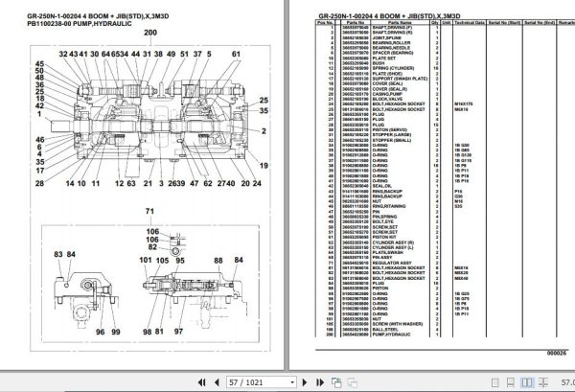Click the left page title PB1100238-00 PUMP,HYDRAULIC

coord(80,23)
